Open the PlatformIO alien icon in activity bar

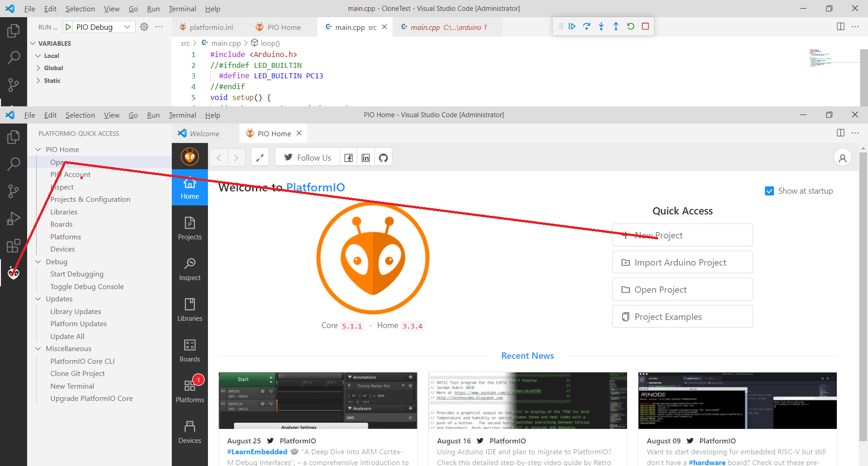[14, 273]
